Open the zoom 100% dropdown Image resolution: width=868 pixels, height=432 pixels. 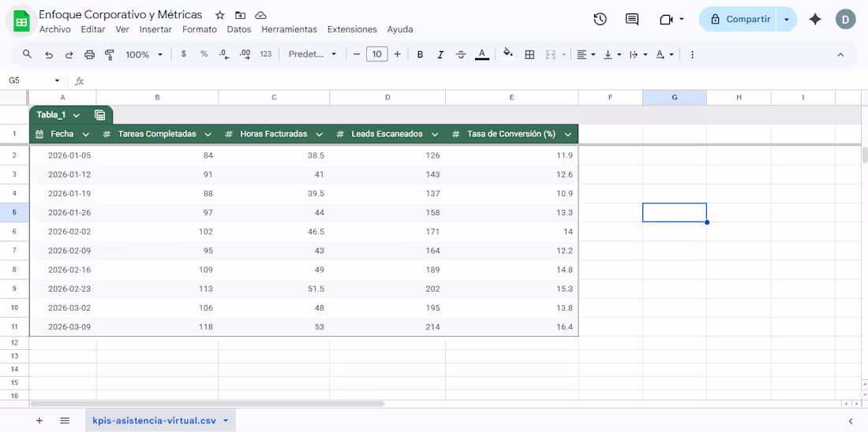144,54
